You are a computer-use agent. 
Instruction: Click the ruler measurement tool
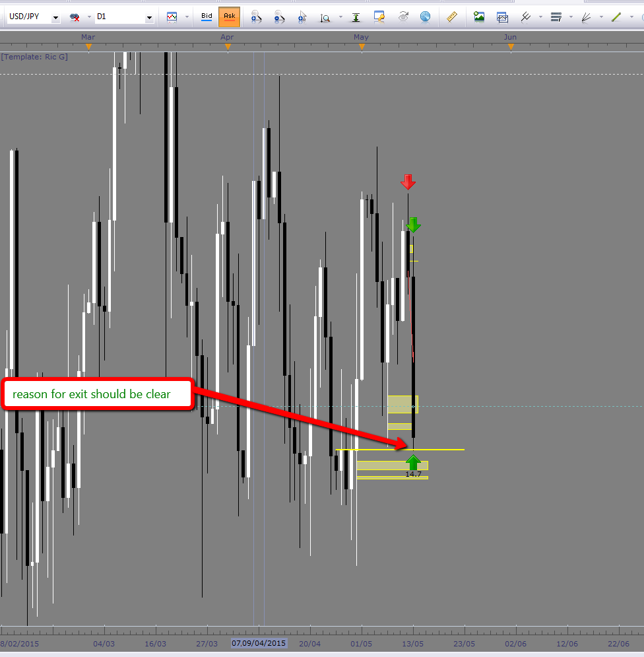click(x=452, y=17)
